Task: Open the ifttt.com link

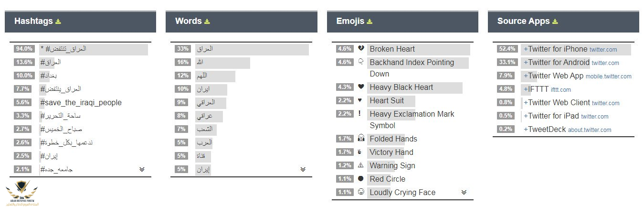Action: pyautogui.click(x=560, y=89)
